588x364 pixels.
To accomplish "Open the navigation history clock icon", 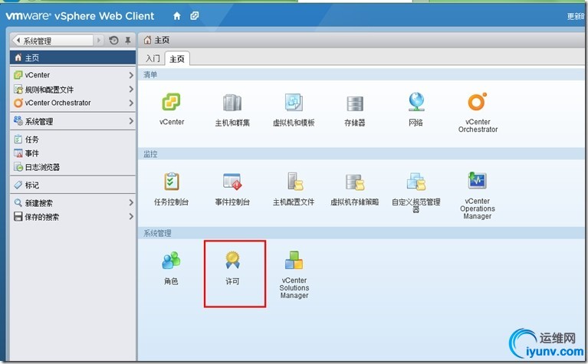I will click(113, 40).
